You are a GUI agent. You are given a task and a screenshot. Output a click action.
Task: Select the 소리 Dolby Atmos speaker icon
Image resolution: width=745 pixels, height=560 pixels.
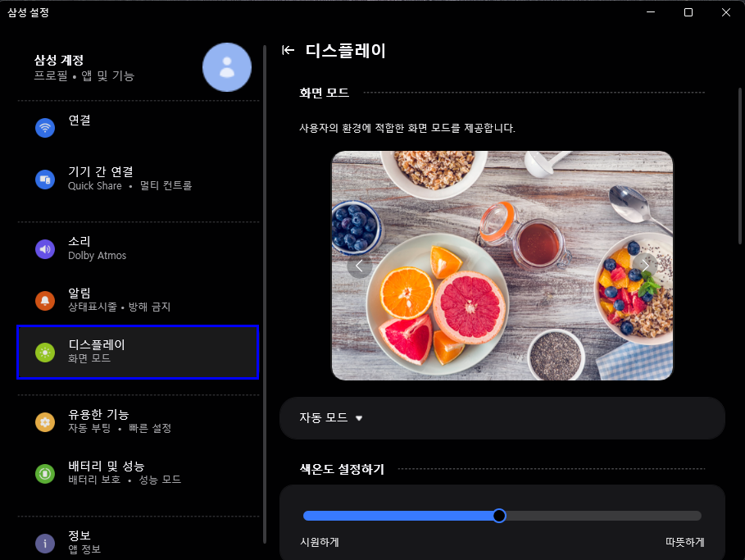coord(45,248)
